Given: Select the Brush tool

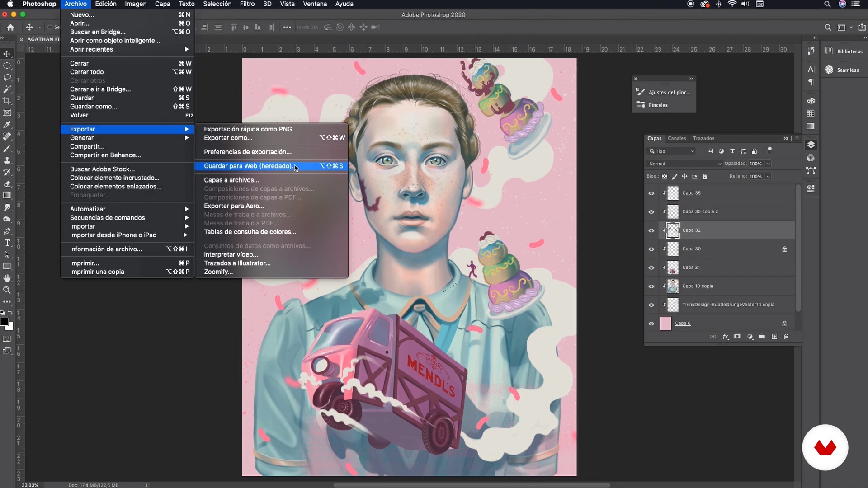Looking at the screenshot, I should click(7, 148).
